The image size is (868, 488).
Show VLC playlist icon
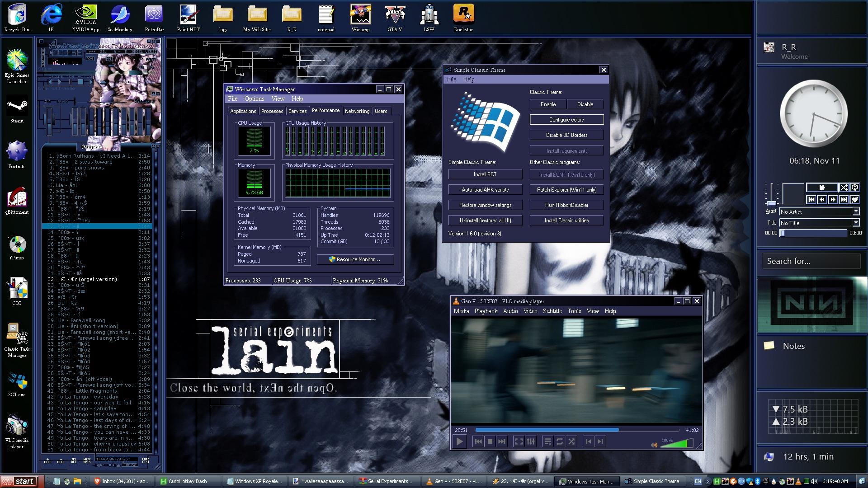pos(547,442)
